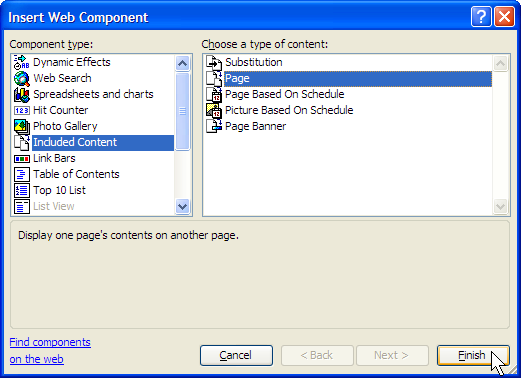The width and height of the screenshot is (521, 378).
Task: Click the Cancel button
Action: point(236,355)
